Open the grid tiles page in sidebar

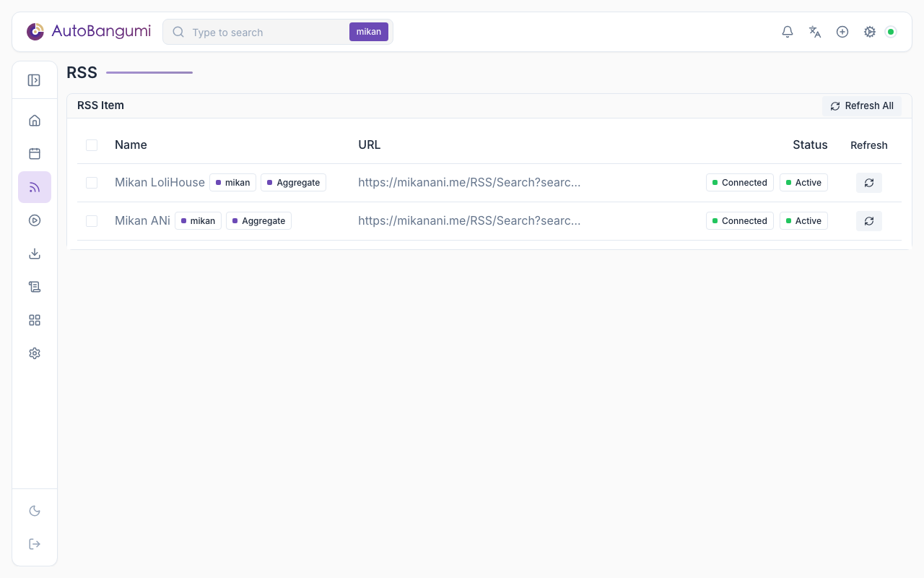coord(35,320)
